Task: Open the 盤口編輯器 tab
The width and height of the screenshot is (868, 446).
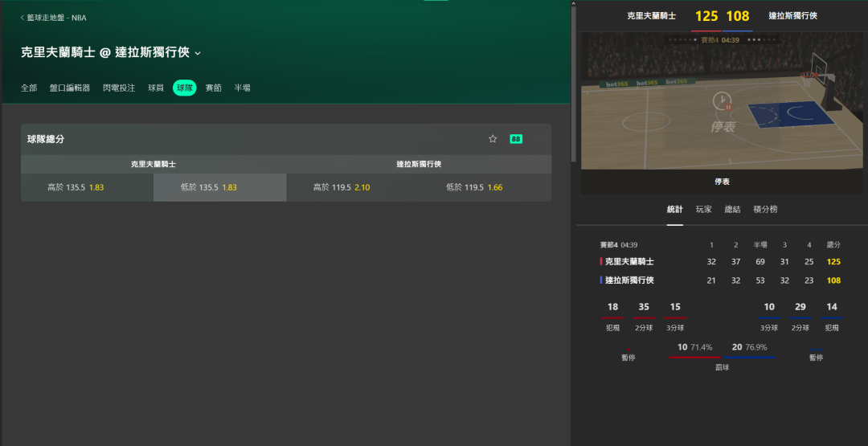Action: pos(70,88)
